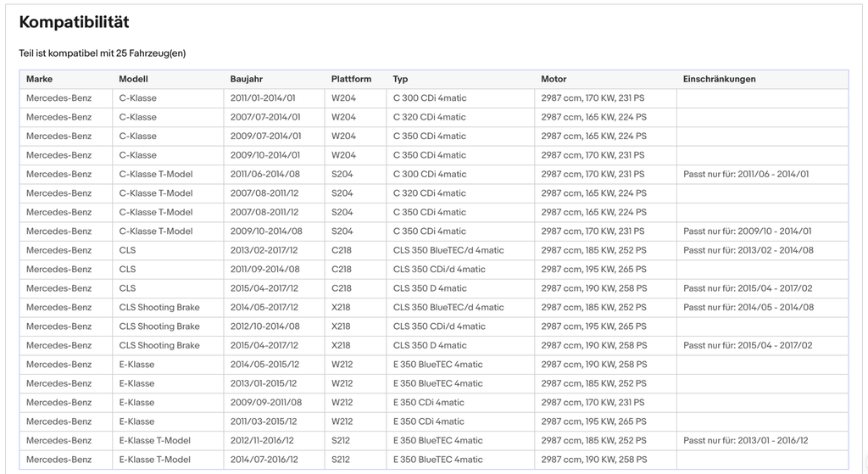Click 'CLS Shooting Brake' in the 2014/05-2017/12 row
The height and width of the screenshot is (474, 868).
[x=159, y=307]
